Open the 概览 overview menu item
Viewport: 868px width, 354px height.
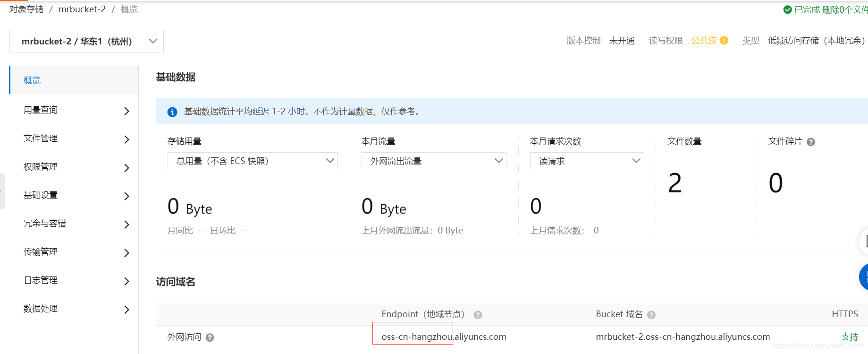click(74, 80)
